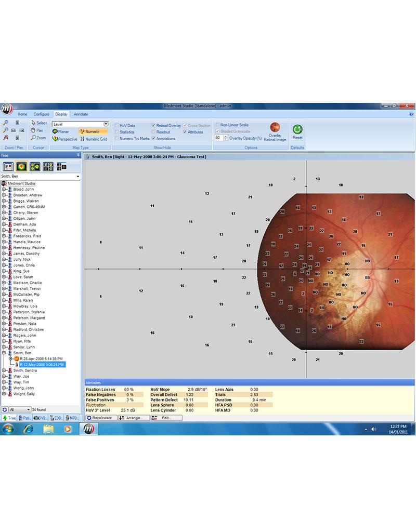Select patient Radford, Christine in tree
The width and height of the screenshot is (416, 532).
(x=29, y=329)
